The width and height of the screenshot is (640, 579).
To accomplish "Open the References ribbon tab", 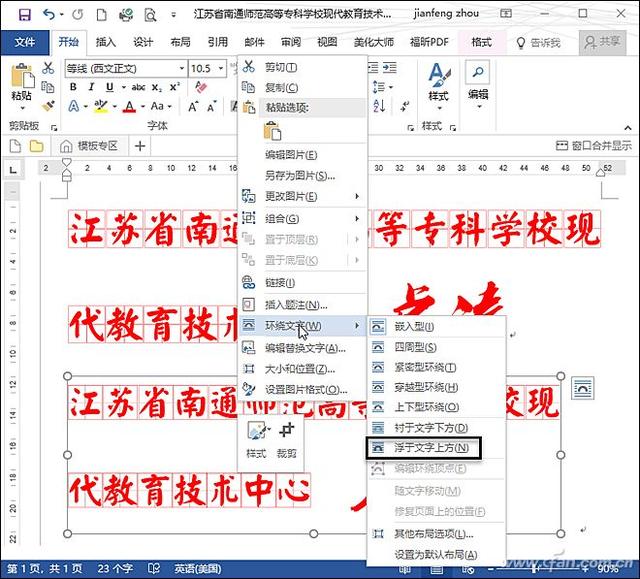I will 217,42.
